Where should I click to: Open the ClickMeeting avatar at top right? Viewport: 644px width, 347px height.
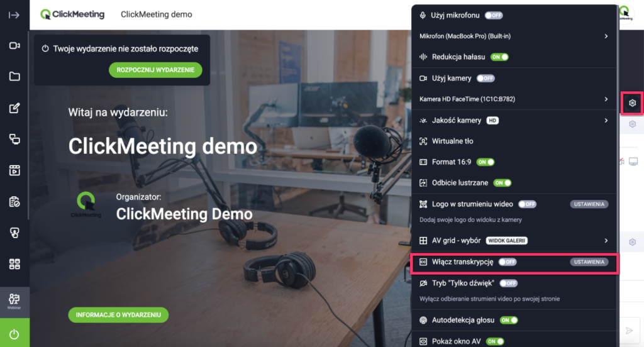pyautogui.click(x=626, y=14)
